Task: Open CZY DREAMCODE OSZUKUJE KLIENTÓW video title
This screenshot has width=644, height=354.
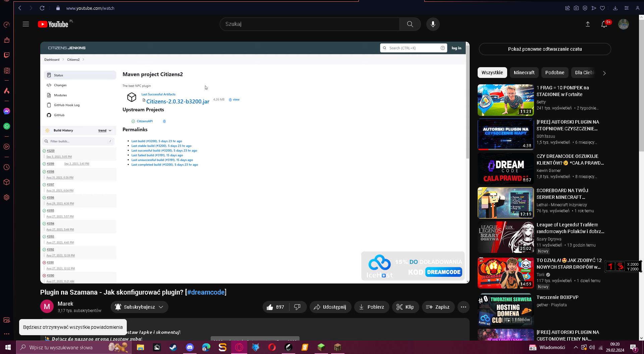Action: click(570, 160)
